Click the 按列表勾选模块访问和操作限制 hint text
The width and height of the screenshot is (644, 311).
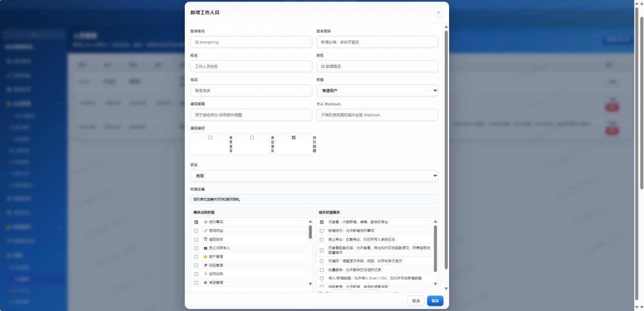coord(217,199)
